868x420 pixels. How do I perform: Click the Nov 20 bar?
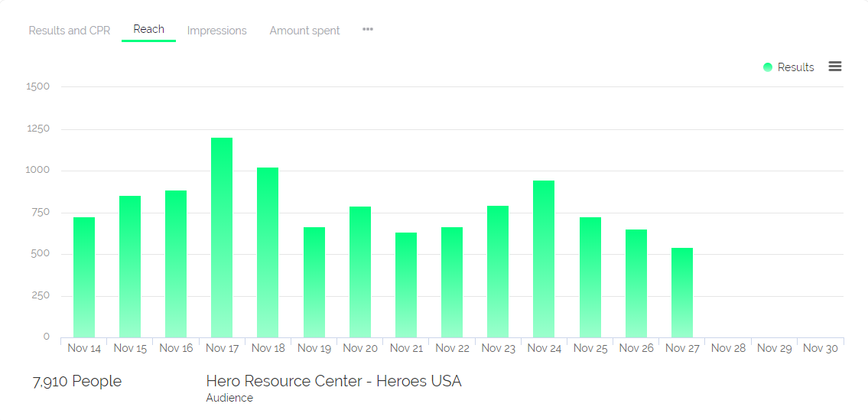click(x=360, y=272)
